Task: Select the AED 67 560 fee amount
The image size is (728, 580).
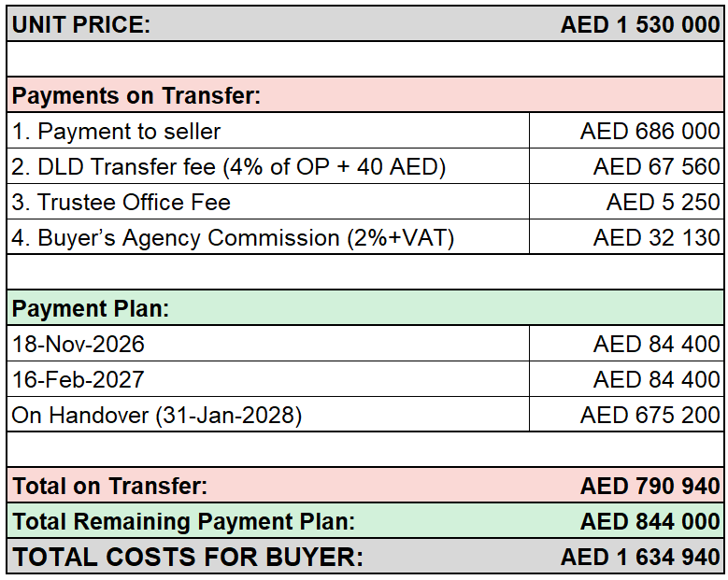Action: pyautogui.click(x=656, y=166)
